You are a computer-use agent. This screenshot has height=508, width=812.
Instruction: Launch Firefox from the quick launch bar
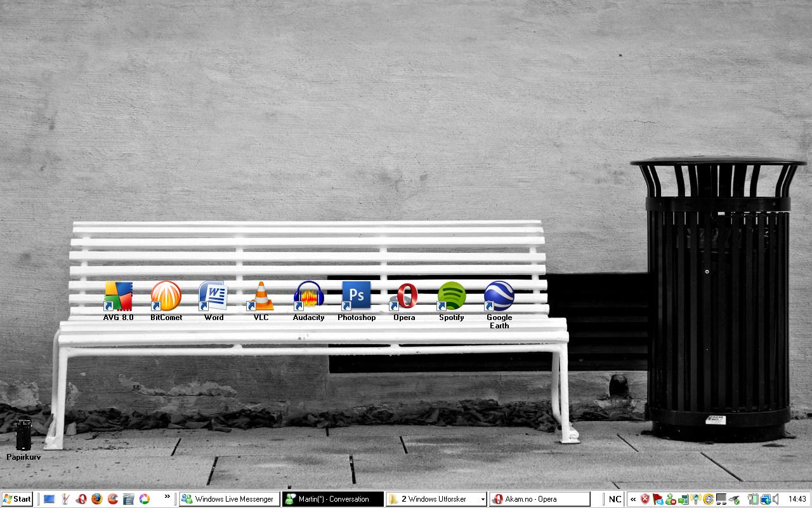(97, 499)
